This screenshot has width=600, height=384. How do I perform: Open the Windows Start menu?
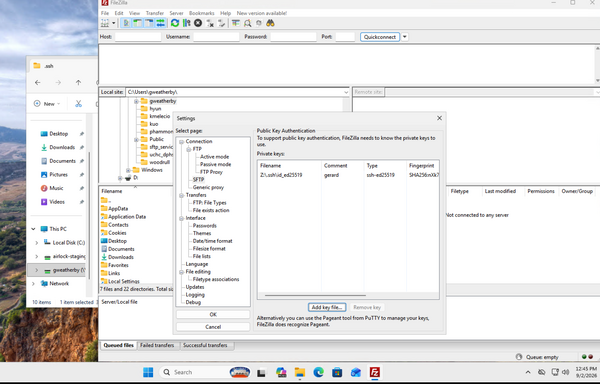pyautogui.click(x=148, y=372)
